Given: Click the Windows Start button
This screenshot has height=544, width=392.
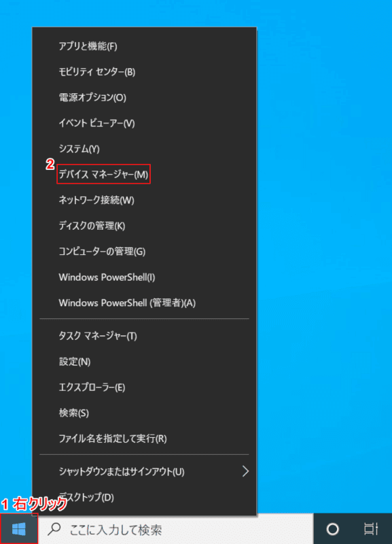Looking at the screenshot, I should point(19,529).
